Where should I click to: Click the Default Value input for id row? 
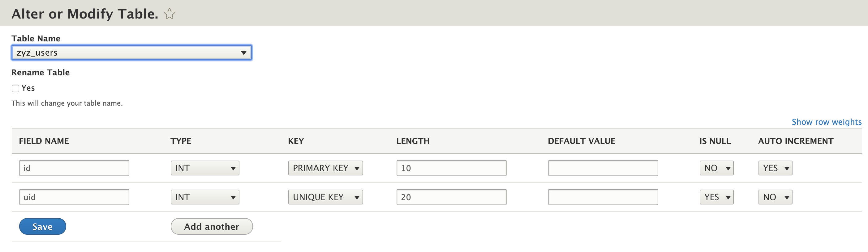pyautogui.click(x=603, y=168)
